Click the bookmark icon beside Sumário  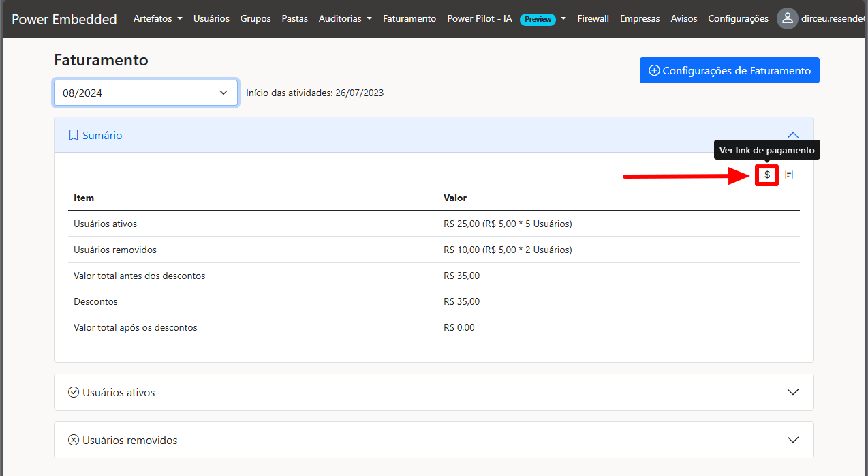74,136
